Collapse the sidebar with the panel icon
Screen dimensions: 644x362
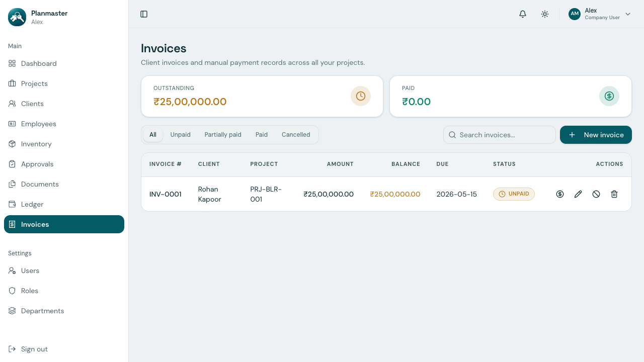tap(144, 14)
